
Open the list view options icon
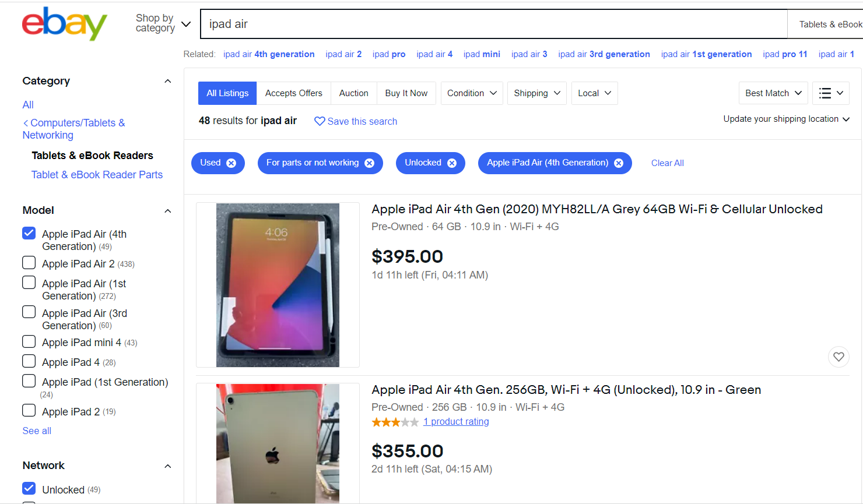point(831,93)
